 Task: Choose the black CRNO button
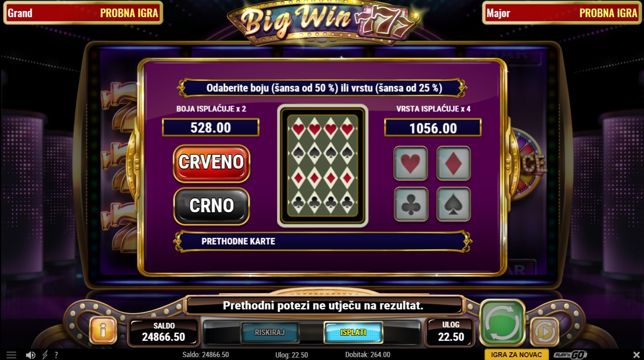point(211,206)
